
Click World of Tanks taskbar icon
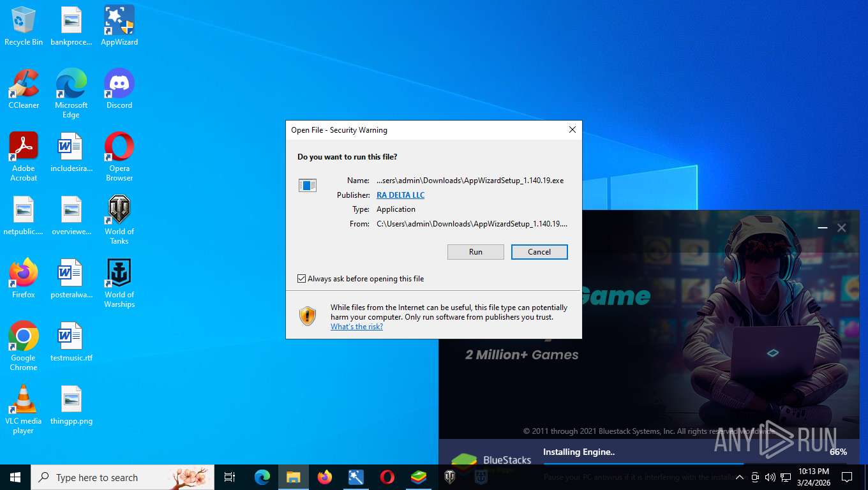[x=450, y=477]
